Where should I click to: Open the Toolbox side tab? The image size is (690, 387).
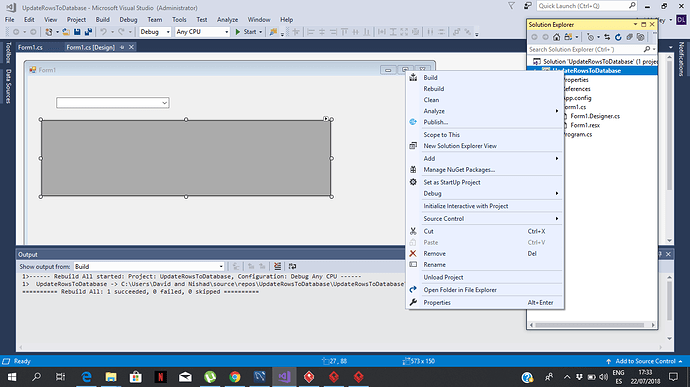coord(8,53)
